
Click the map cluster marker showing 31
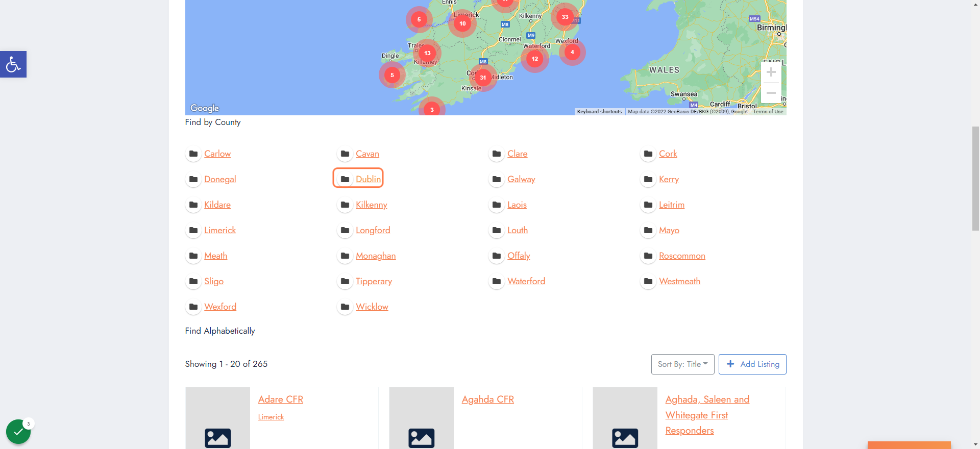[483, 78]
